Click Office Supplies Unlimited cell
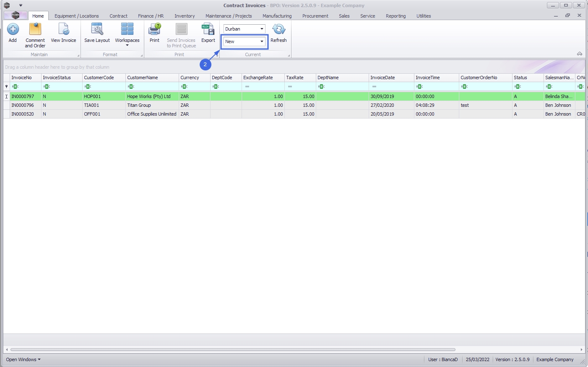This screenshot has width=588, height=367. 152,114
